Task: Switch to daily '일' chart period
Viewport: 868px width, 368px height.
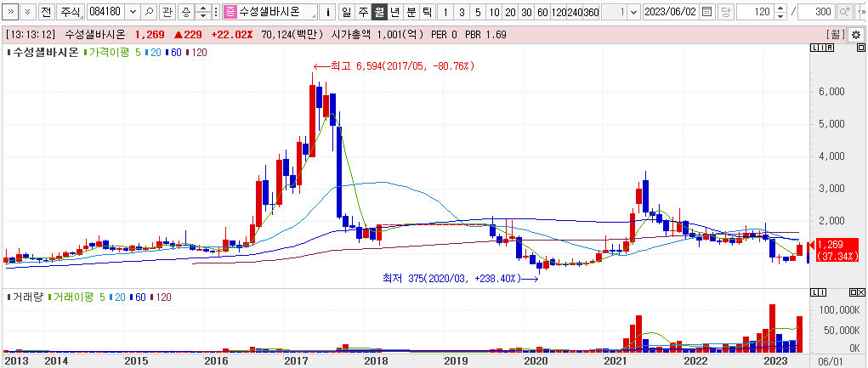Action: [347, 12]
